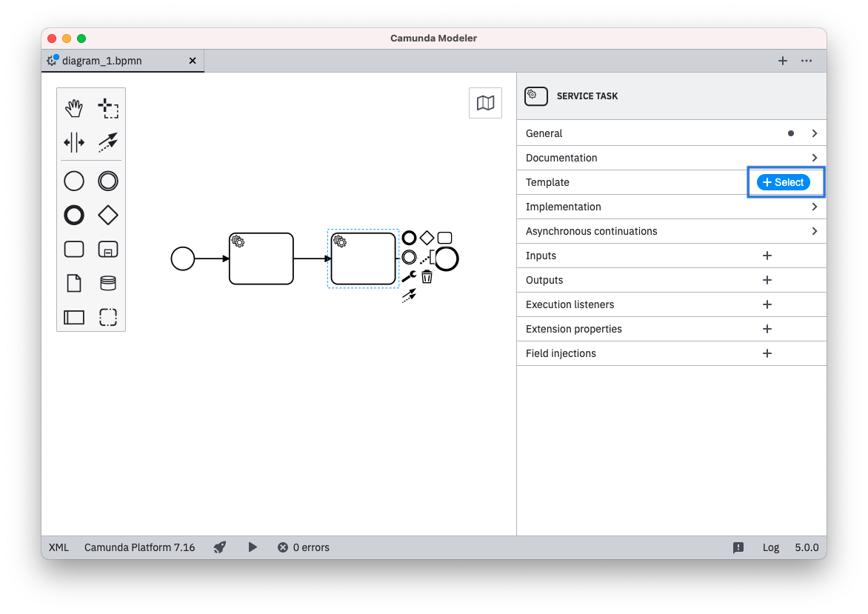Screen dimensions: 868x614
Task: Pick the global connect tool in palette
Action: [108, 142]
